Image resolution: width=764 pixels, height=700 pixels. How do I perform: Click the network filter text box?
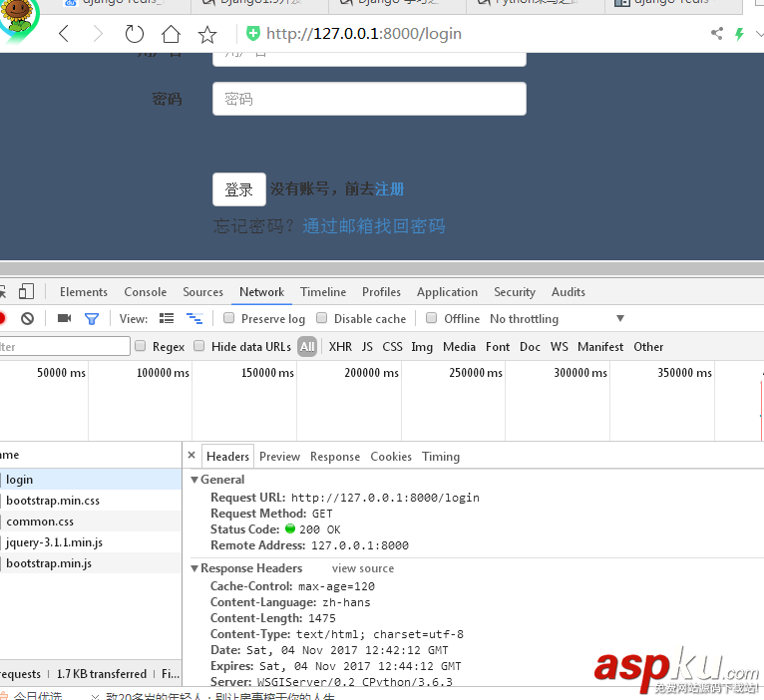point(64,346)
